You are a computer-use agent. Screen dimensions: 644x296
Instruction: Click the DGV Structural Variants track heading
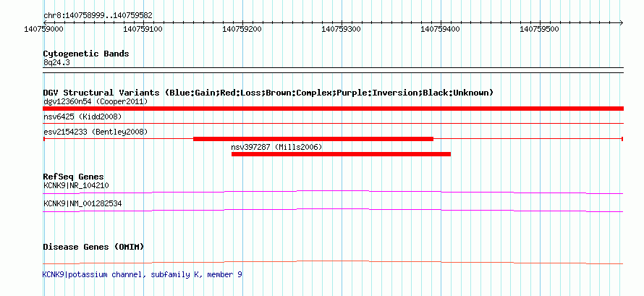(268, 93)
